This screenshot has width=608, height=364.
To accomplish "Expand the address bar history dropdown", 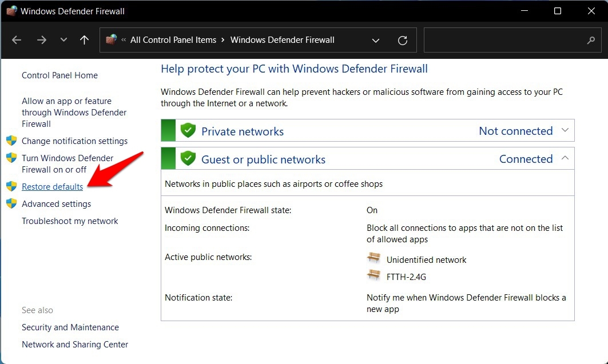I will pyautogui.click(x=376, y=40).
